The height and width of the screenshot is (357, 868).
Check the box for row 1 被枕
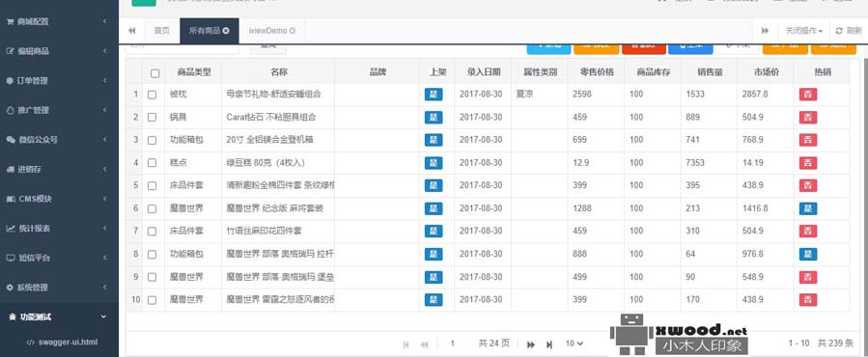[x=152, y=95]
